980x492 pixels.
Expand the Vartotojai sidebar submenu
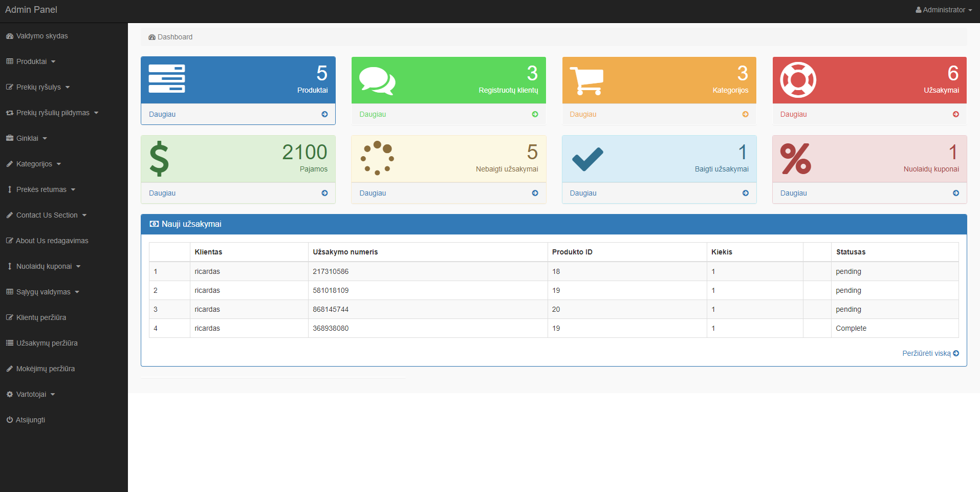click(x=31, y=394)
